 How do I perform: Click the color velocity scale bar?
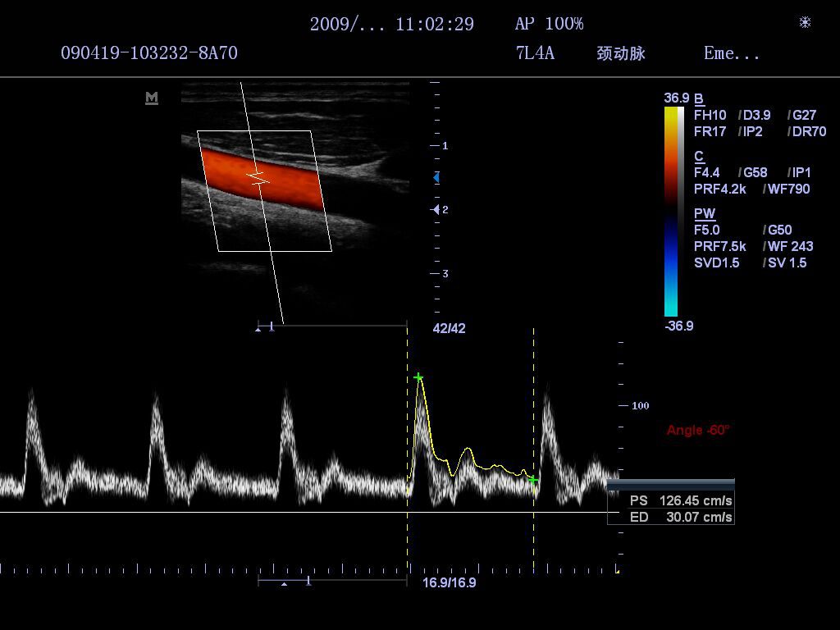point(671,211)
